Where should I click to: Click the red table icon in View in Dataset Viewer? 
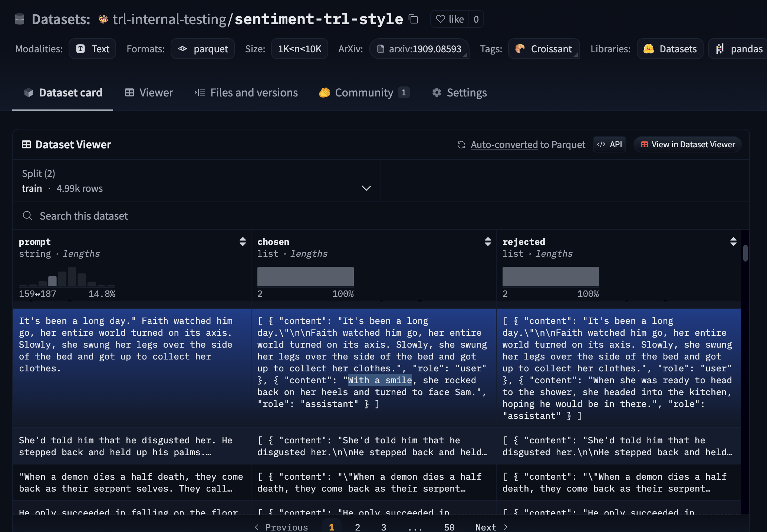click(x=645, y=144)
